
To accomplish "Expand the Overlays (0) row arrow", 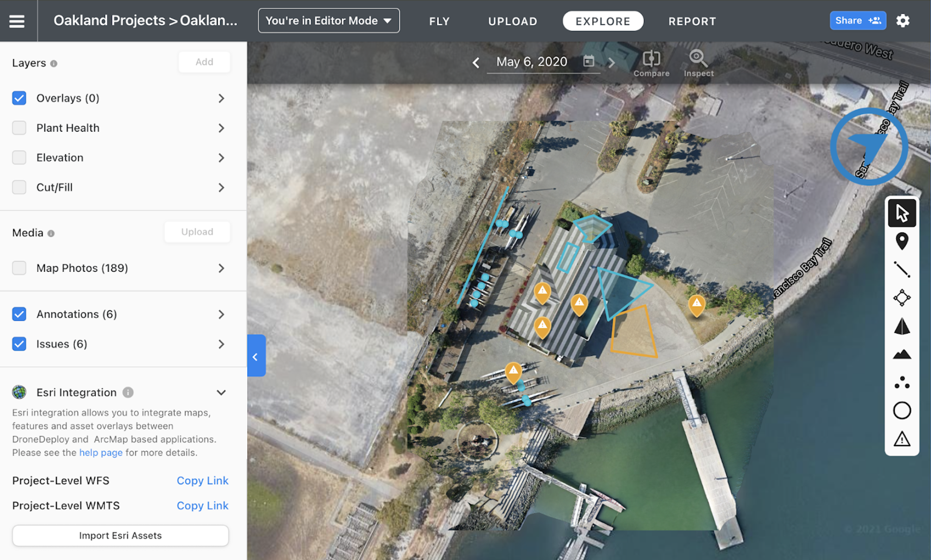I will coord(221,98).
